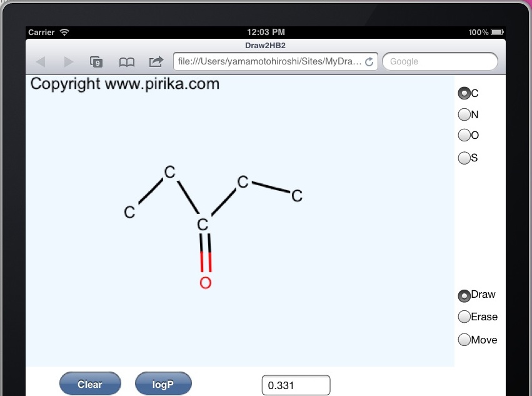Screen dimensions: 532x396
Task: Click the Clear button
Action: point(90,383)
